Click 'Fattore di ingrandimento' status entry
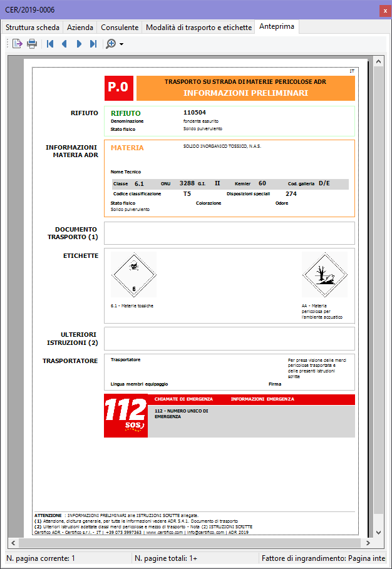The image size is (392, 569). click(x=323, y=558)
